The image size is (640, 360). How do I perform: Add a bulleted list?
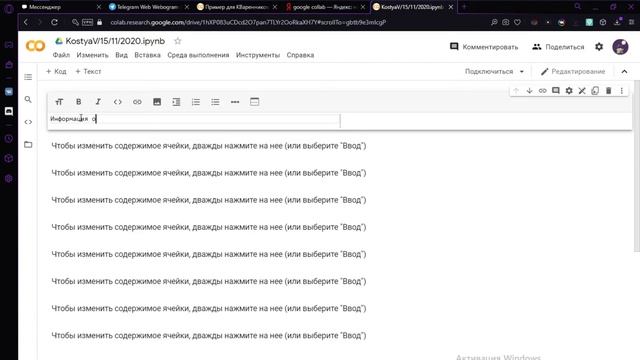pyautogui.click(x=215, y=102)
